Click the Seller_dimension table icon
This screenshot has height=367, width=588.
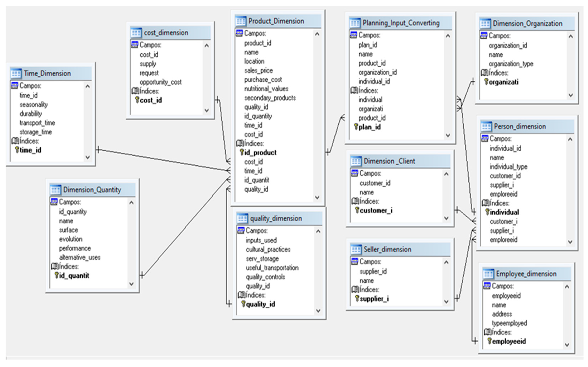click(x=356, y=249)
